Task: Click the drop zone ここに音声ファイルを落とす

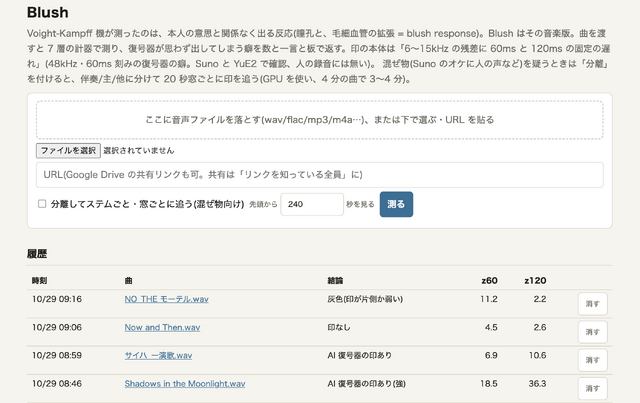Action: click(320, 120)
